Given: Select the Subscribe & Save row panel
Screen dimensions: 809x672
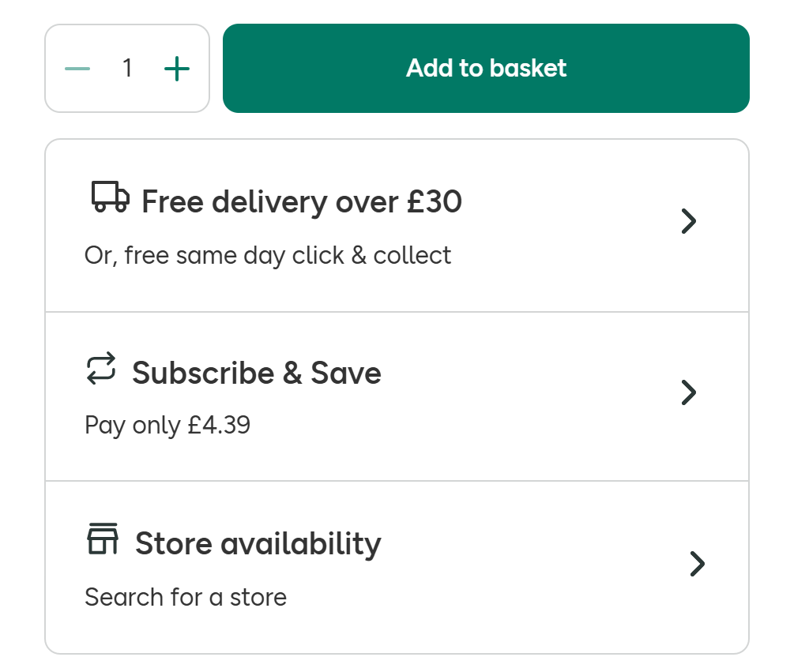Looking at the screenshot, I should [397, 396].
